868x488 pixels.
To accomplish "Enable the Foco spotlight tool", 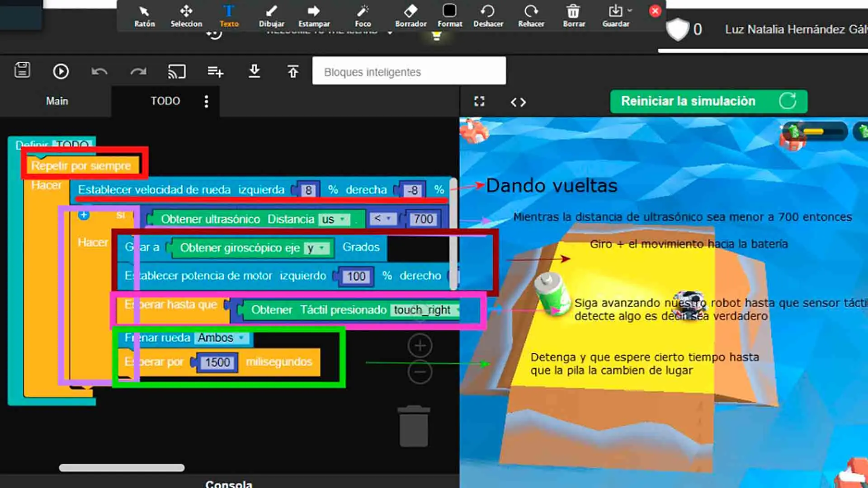I will [x=363, y=16].
